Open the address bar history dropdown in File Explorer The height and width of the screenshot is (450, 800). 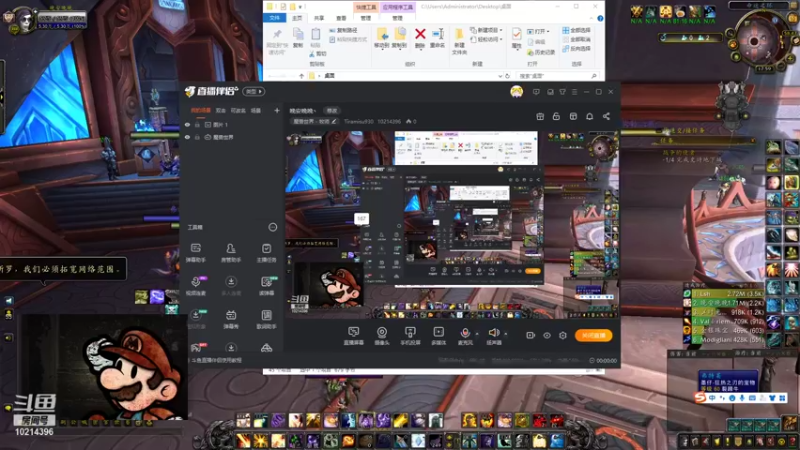(x=500, y=76)
